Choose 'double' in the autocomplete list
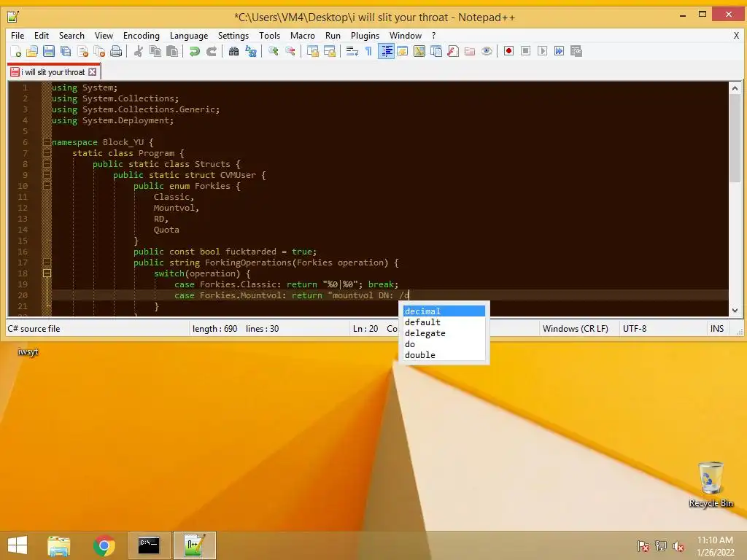Image resolution: width=747 pixels, height=560 pixels. coord(444,355)
